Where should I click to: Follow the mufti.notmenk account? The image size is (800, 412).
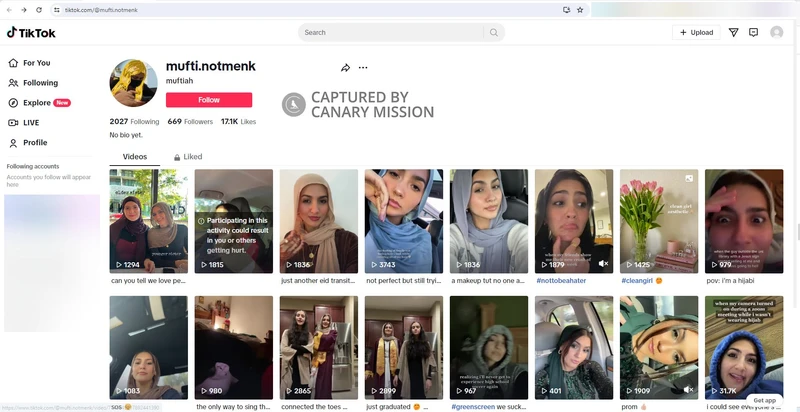tap(209, 100)
